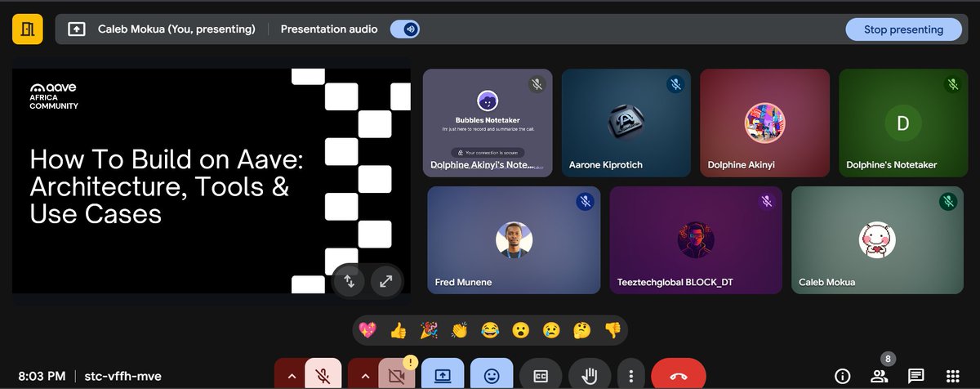Send the clapping hands reaction
The height and width of the screenshot is (389, 980).
460,331
